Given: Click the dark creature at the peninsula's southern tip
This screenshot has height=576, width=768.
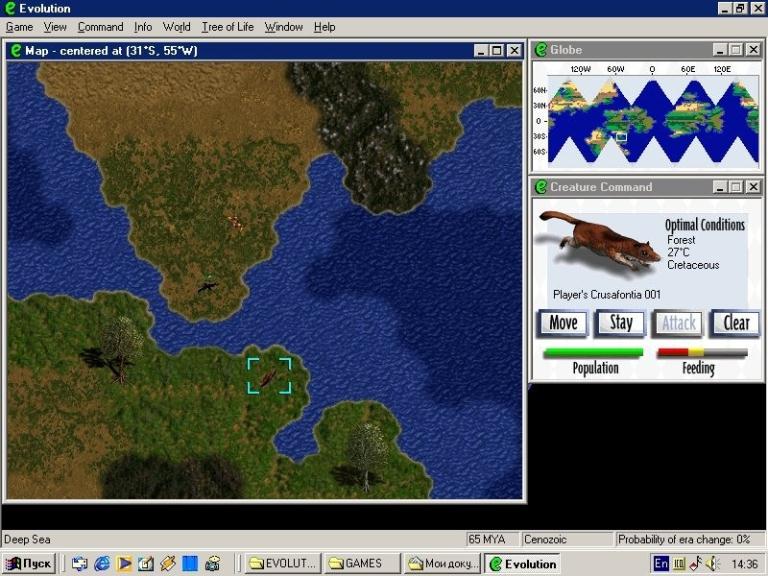Looking at the screenshot, I should click(x=207, y=287).
